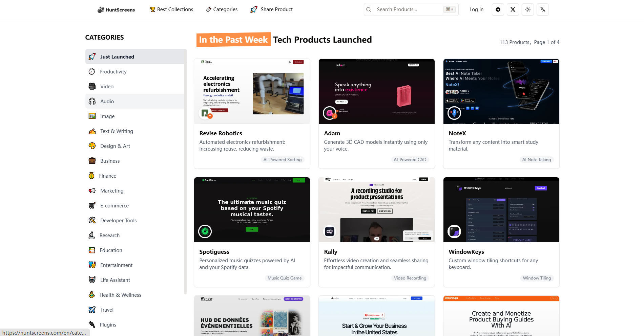Open the language translation menu
The height and width of the screenshot is (336, 644).
[x=543, y=9]
